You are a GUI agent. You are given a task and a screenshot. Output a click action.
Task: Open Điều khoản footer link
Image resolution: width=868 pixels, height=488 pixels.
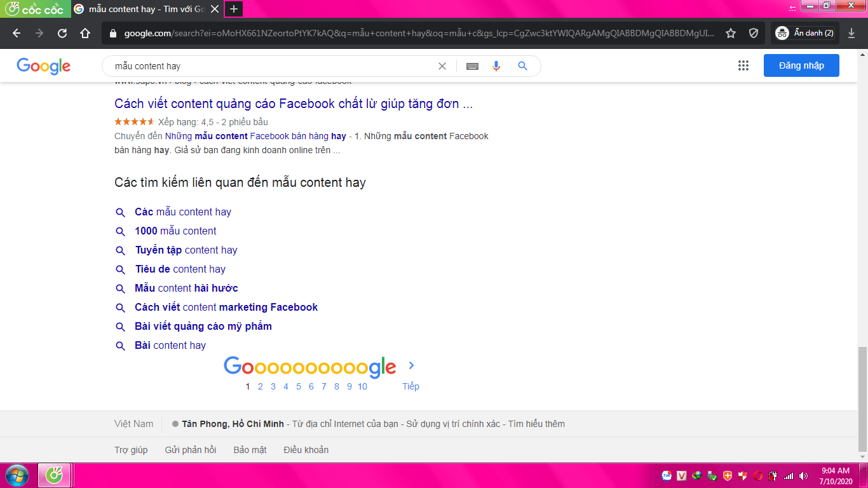306,450
